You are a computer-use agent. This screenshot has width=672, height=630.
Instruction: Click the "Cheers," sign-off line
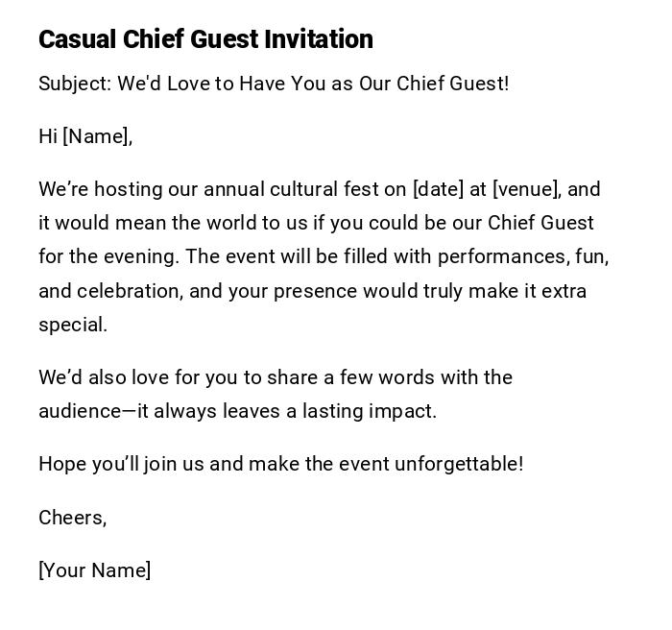[72, 518]
